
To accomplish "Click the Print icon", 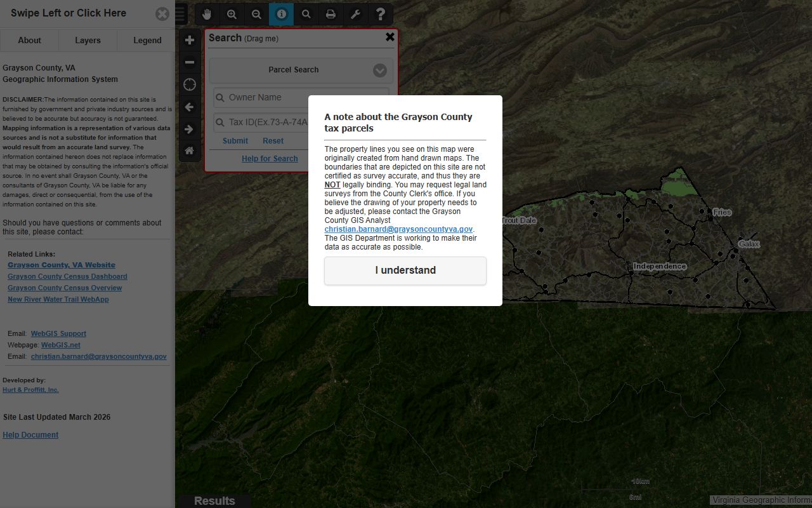I will (x=331, y=14).
